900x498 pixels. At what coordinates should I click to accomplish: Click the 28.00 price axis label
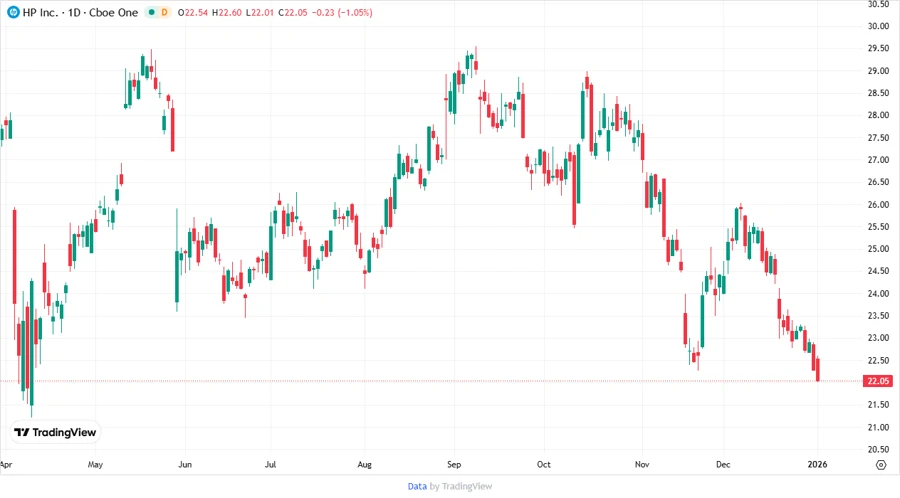878,115
